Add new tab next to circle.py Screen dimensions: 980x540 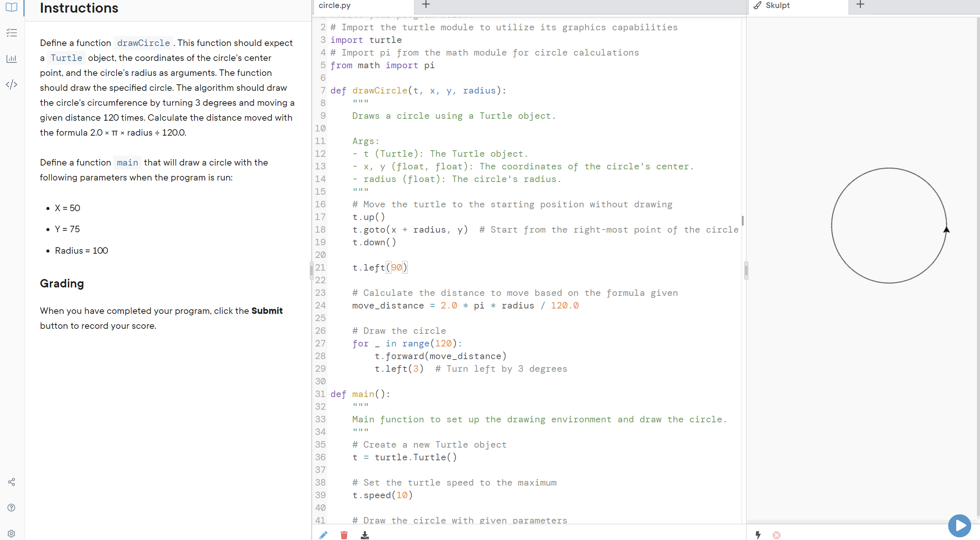[x=426, y=5]
